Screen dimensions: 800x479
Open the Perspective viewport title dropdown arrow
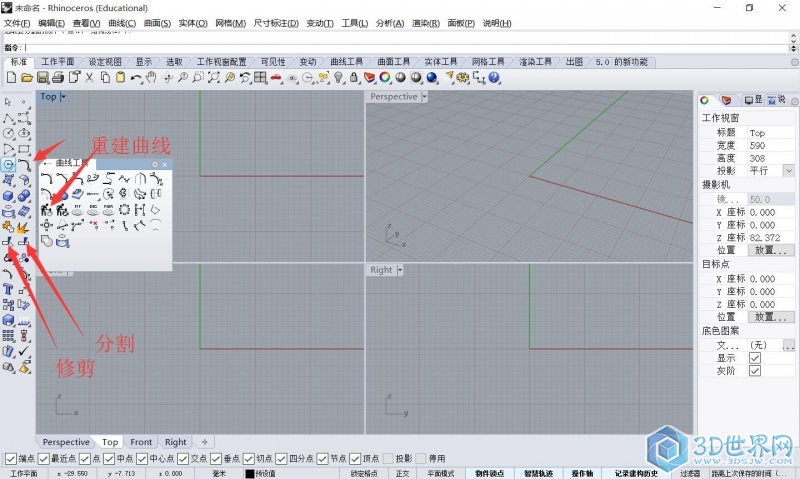coord(424,96)
